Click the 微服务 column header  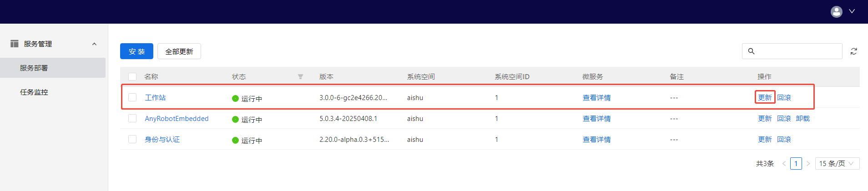point(593,76)
